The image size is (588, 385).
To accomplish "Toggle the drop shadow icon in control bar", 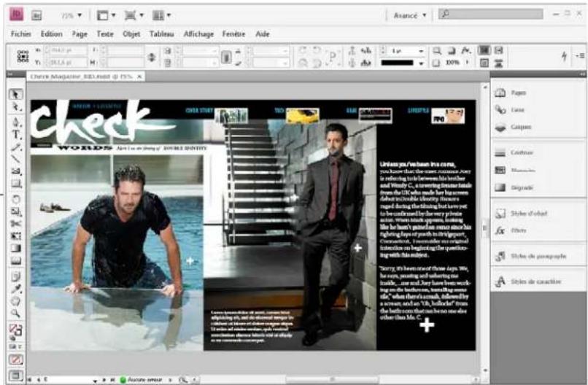I will coord(452,50).
